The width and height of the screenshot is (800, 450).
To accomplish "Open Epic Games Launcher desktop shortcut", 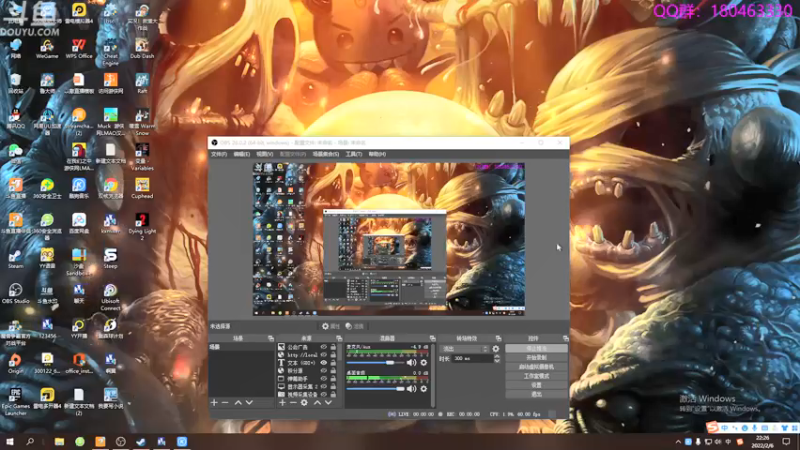I will [x=15, y=402].
